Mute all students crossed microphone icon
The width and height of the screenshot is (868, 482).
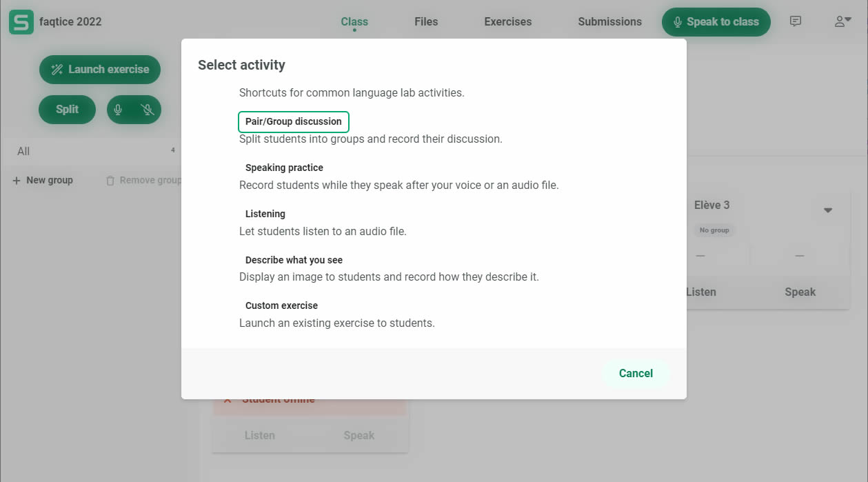coord(146,110)
